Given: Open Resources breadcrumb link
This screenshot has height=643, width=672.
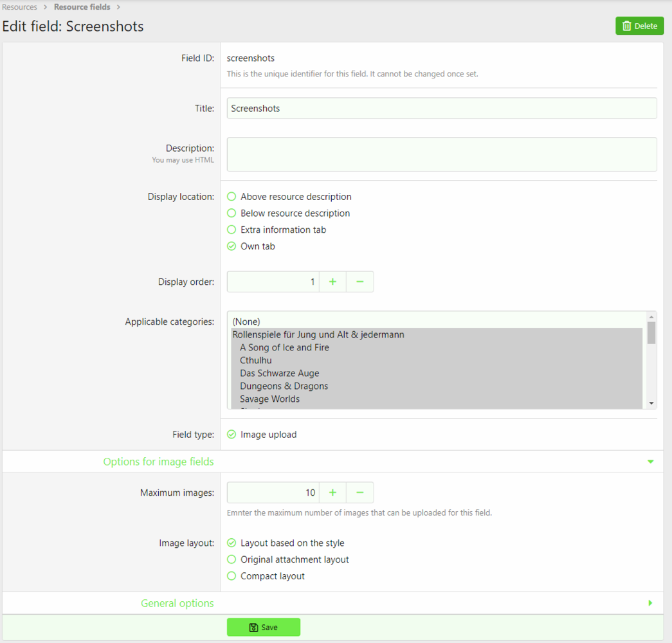Looking at the screenshot, I should click(x=19, y=7).
